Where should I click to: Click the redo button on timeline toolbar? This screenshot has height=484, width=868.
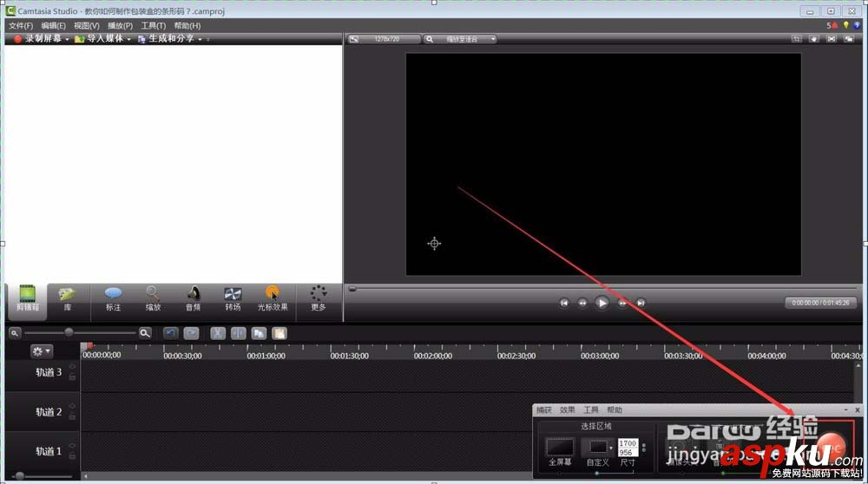pos(191,333)
